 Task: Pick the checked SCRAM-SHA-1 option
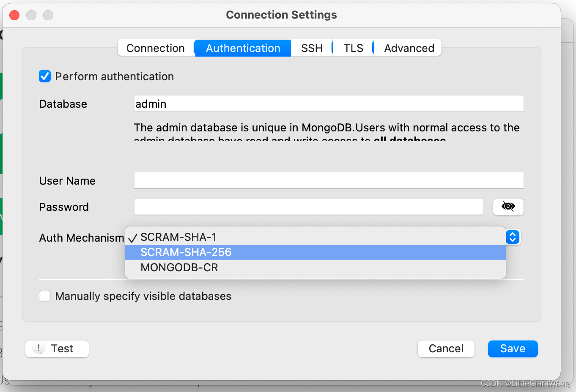(178, 237)
